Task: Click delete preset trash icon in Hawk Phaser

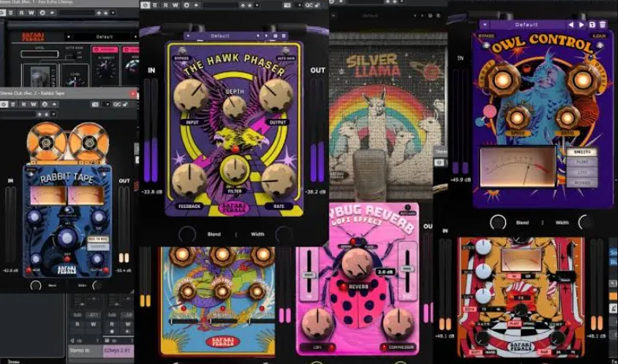Action: pos(283,36)
